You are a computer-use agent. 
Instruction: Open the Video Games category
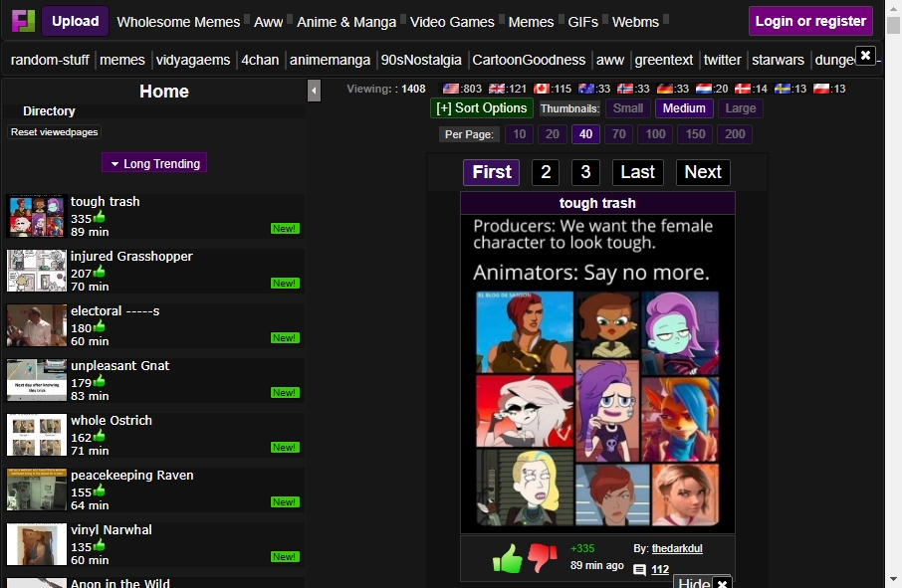click(452, 22)
